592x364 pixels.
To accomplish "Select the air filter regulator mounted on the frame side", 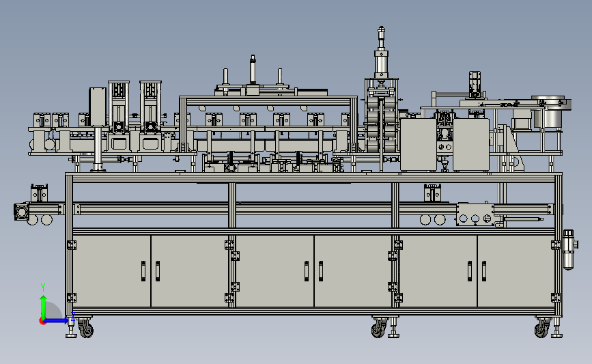I will pyautogui.click(x=569, y=249).
